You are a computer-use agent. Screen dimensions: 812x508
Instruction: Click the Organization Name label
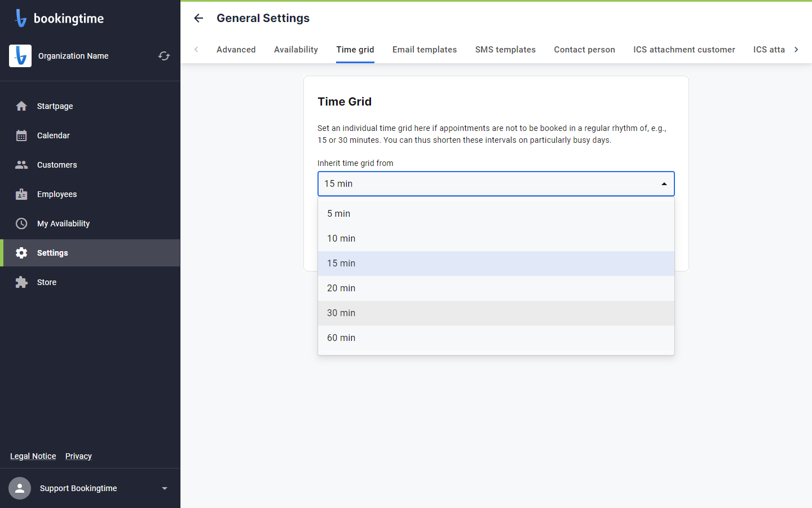tap(73, 56)
